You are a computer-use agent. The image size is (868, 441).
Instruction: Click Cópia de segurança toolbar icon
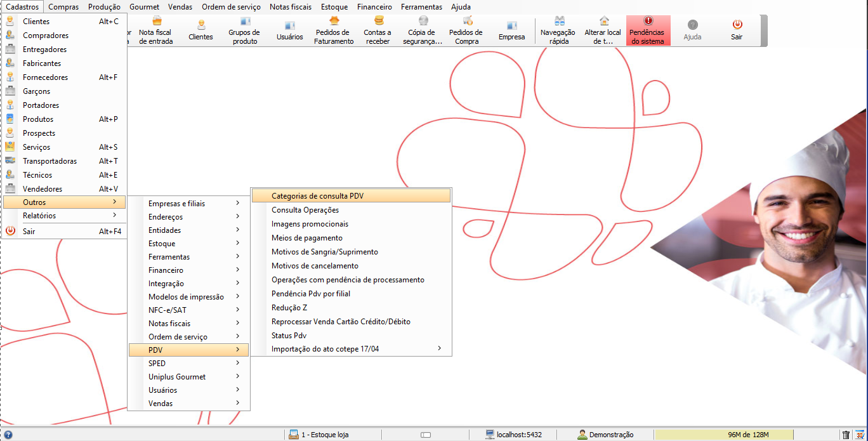pyautogui.click(x=423, y=30)
